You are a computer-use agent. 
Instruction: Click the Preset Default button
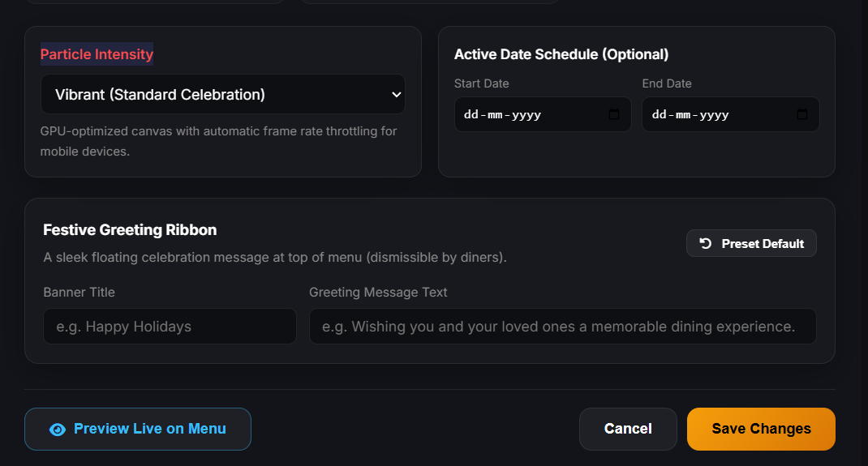coord(751,243)
